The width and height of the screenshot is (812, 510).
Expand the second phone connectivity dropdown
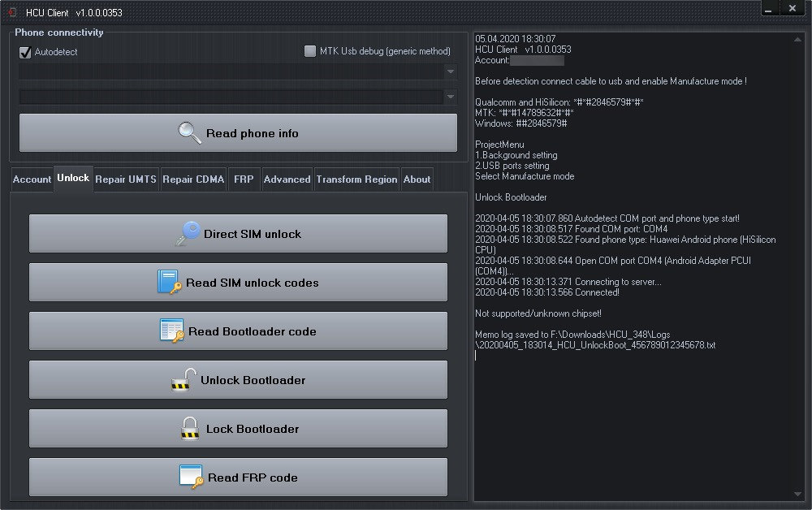click(x=451, y=97)
